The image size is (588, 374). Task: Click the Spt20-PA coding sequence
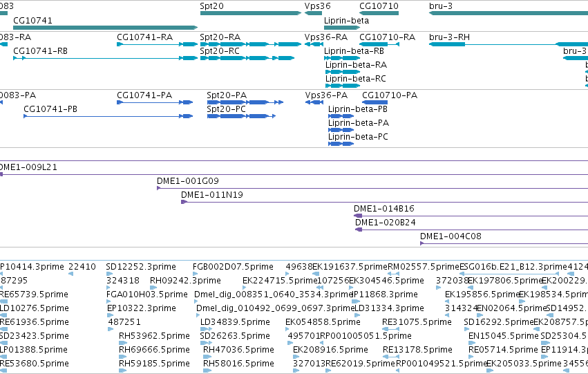(245, 102)
